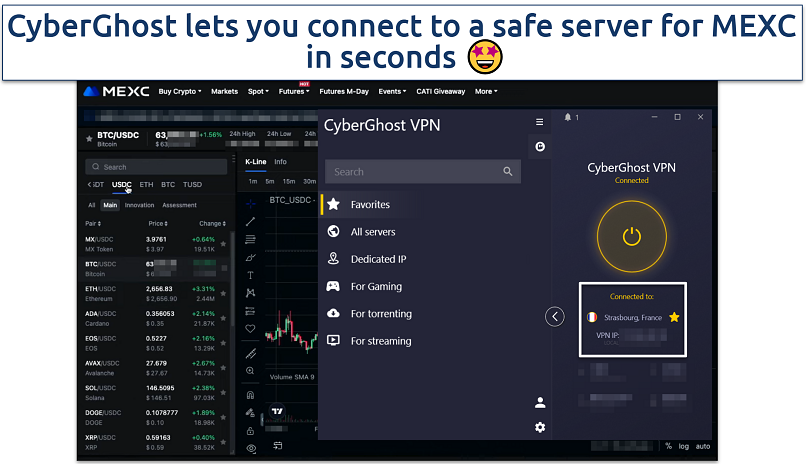Open the chart heart icons tool

[250, 328]
